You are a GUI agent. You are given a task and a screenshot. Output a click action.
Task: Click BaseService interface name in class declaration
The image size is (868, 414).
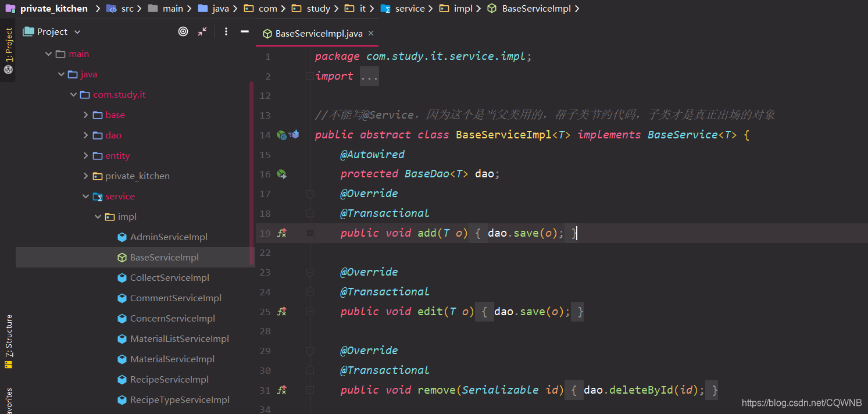pos(683,135)
